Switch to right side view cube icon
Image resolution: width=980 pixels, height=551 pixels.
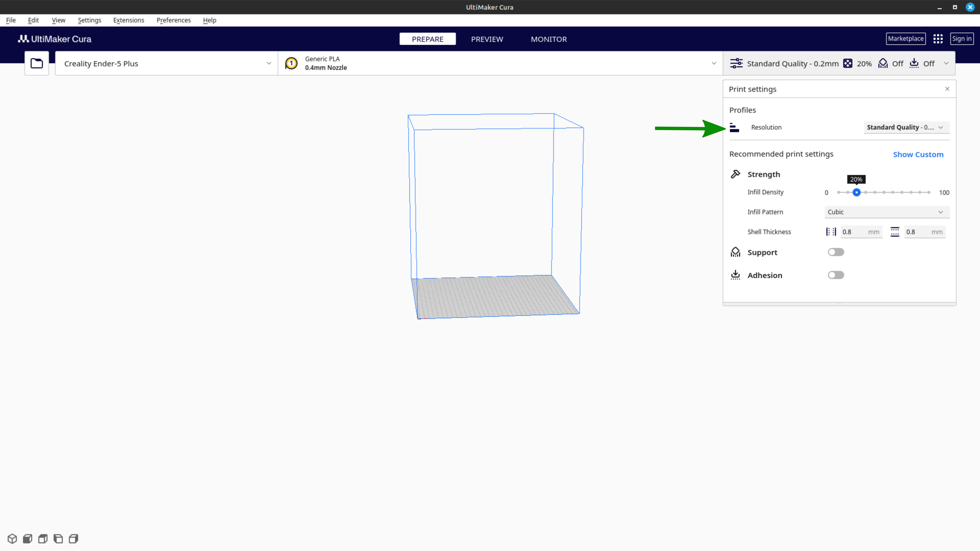73,538
